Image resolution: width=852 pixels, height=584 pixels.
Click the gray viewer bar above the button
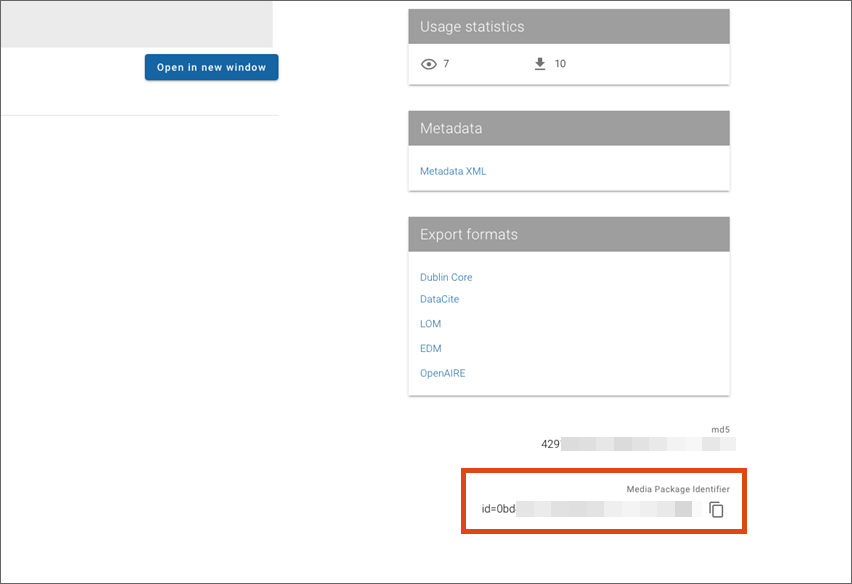point(138,24)
